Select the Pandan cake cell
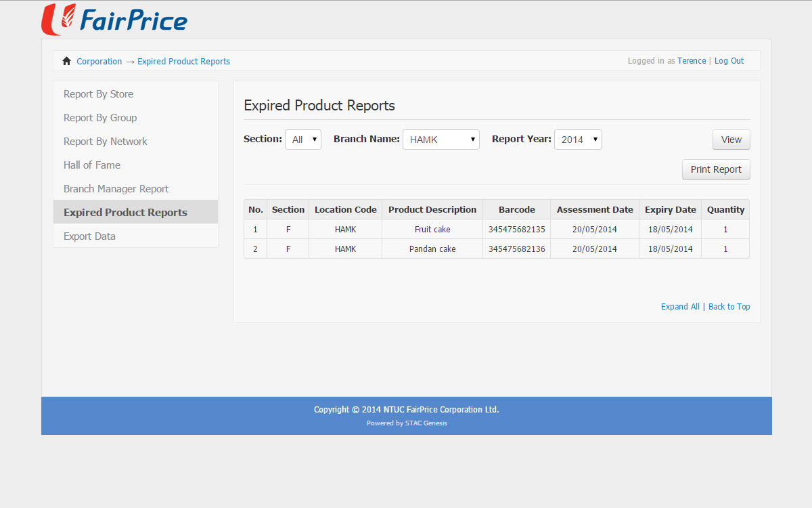The width and height of the screenshot is (812, 508). click(432, 249)
